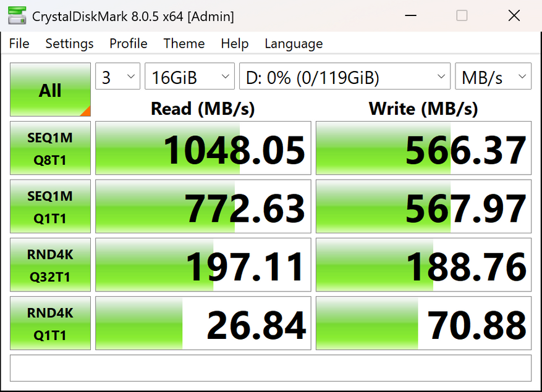542x392 pixels.
Task: Open the Profile menu
Action: click(129, 44)
